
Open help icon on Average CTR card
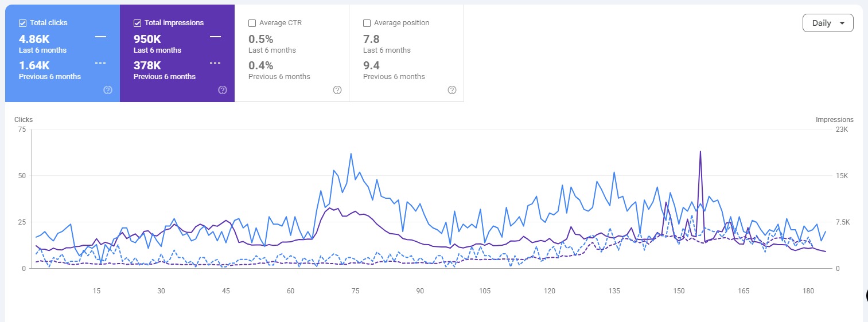337,90
